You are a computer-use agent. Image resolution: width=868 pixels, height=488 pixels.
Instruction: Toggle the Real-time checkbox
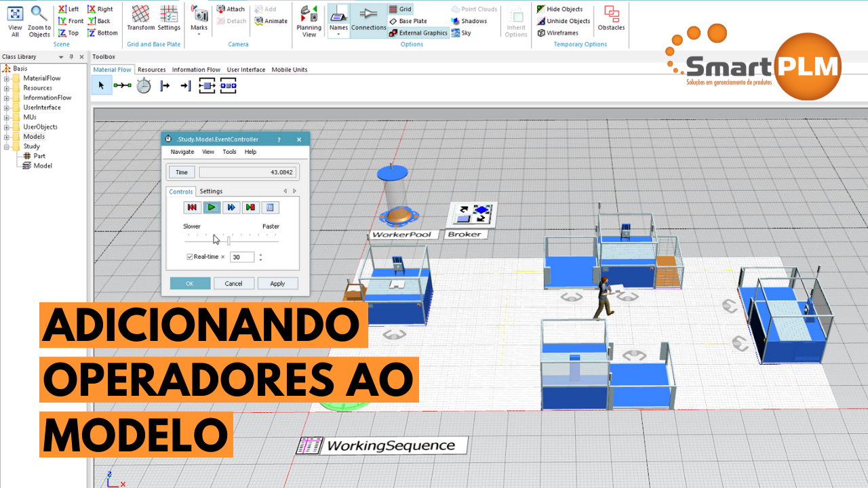pos(190,257)
